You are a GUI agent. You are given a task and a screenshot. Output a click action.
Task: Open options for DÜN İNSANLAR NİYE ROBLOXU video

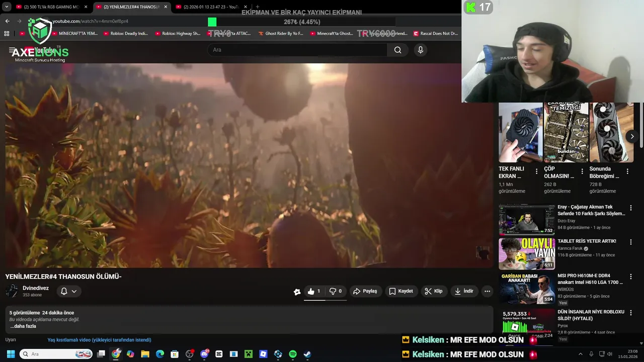[x=630, y=312]
